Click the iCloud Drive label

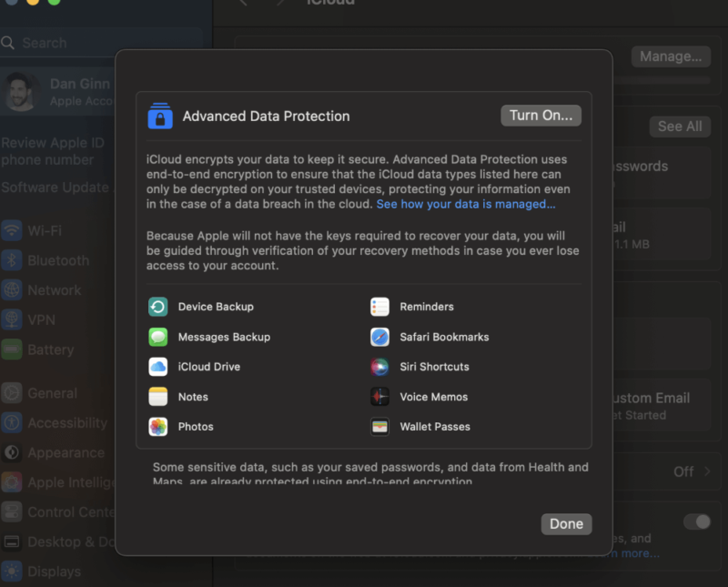point(209,367)
